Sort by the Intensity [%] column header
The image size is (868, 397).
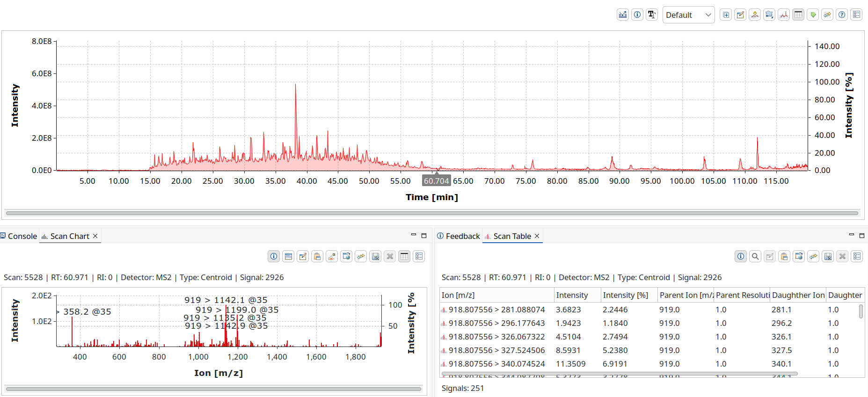pos(625,295)
